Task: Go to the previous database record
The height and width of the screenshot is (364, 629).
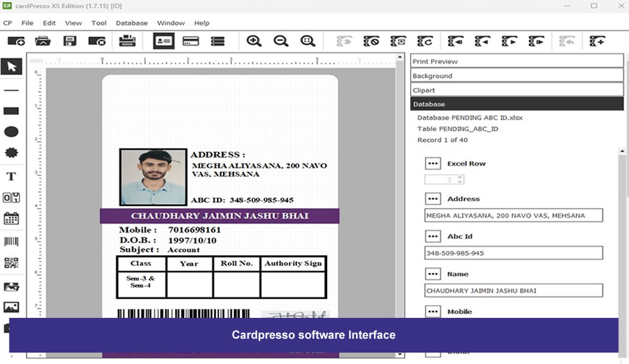Action: (x=482, y=41)
